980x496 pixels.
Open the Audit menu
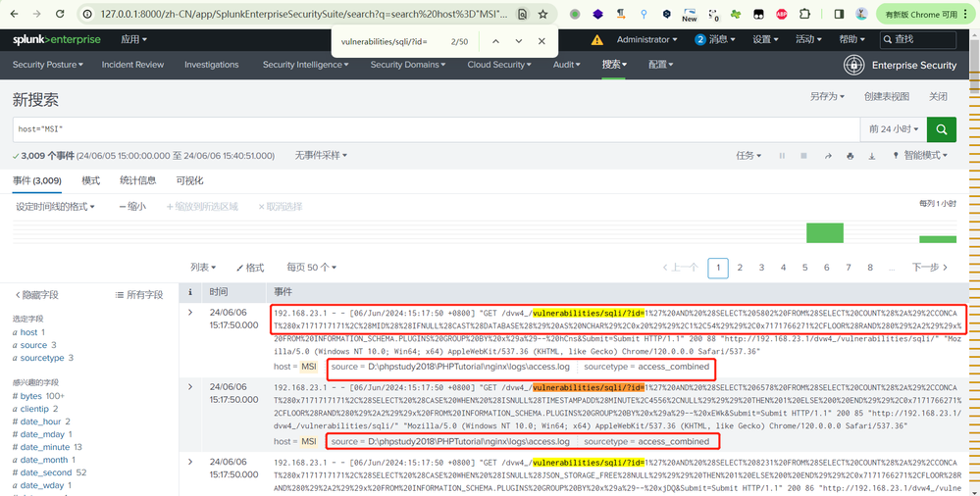pos(567,65)
